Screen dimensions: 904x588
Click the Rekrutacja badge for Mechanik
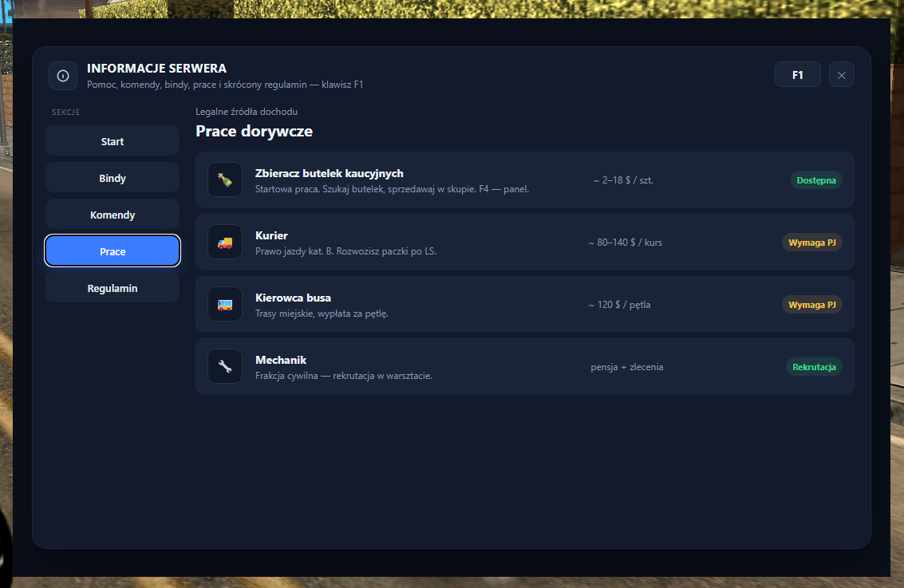(x=814, y=367)
